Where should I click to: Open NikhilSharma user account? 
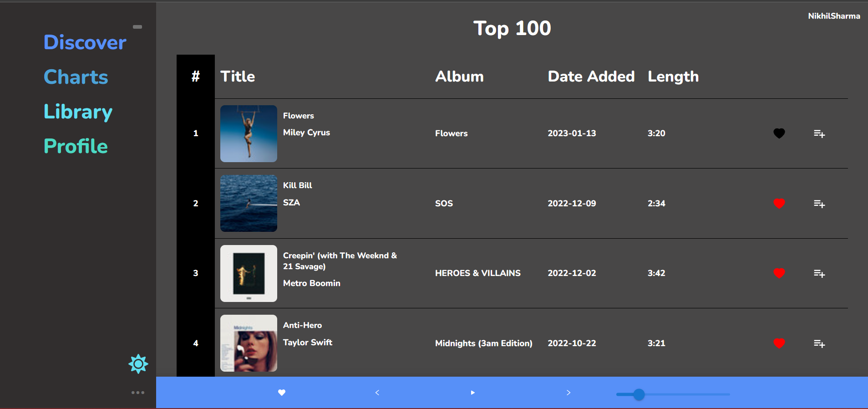pos(834,16)
